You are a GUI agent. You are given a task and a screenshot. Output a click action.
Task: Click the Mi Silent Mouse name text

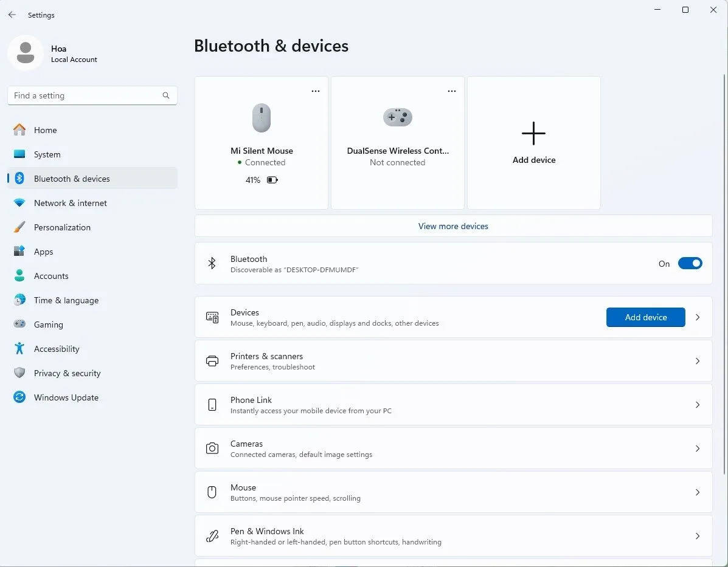click(262, 151)
